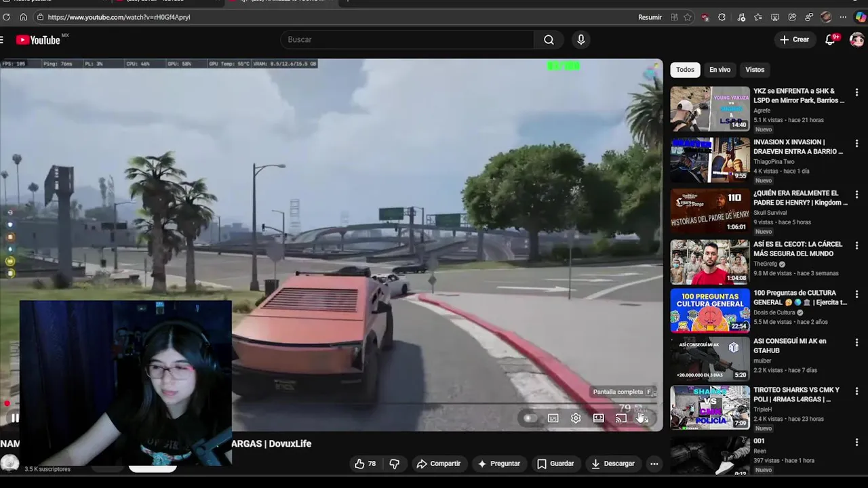Open the title TIROTEO SHARKS VS CMK Y POLI
The image size is (868, 488).
(x=797, y=394)
